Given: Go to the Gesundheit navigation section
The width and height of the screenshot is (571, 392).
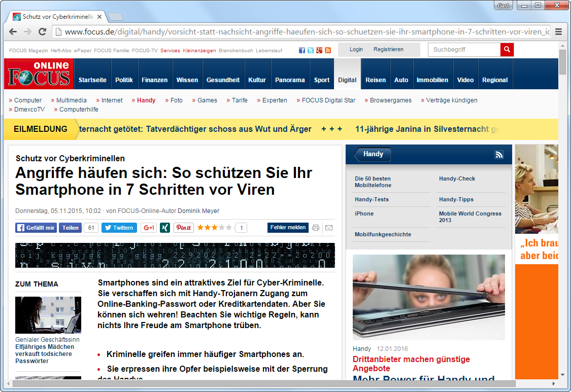Looking at the screenshot, I should [223, 80].
